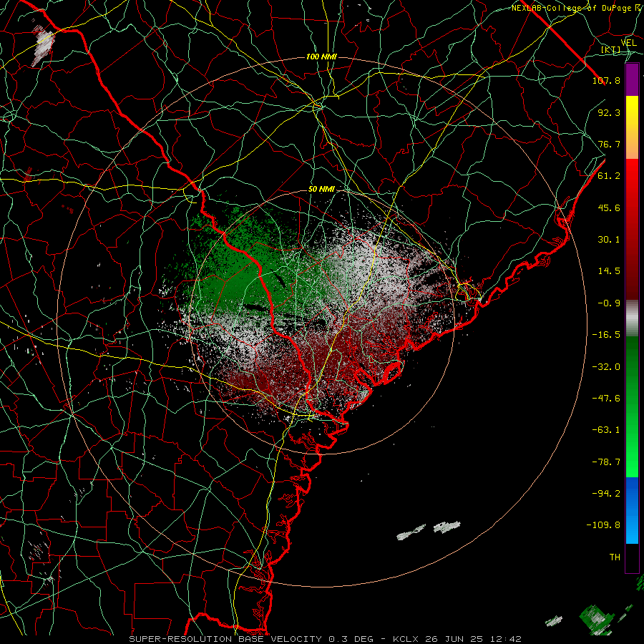Click the Super-Resolution Base Velocity caption
Viewport: 644px width, 644px height.
click(x=326, y=639)
